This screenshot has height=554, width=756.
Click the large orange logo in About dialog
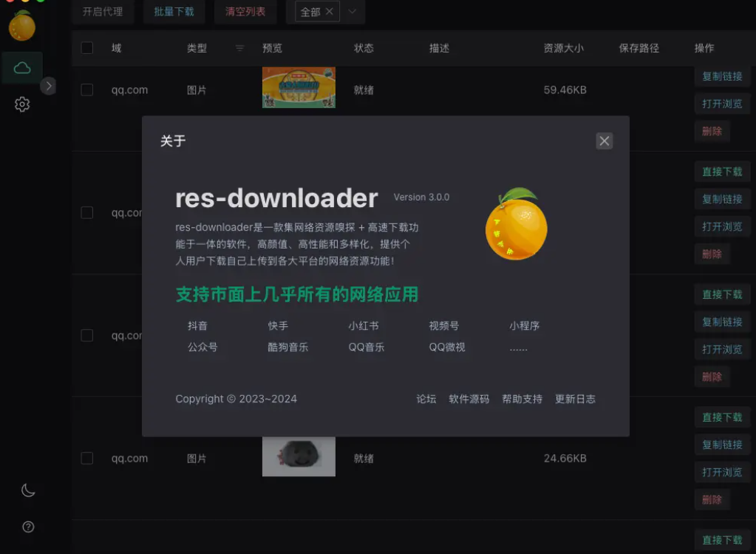click(517, 223)
